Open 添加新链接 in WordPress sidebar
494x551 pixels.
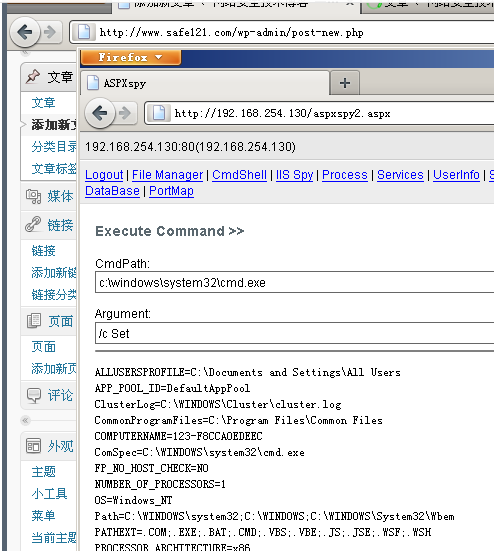pyautogui.click(x=54, y=272)
